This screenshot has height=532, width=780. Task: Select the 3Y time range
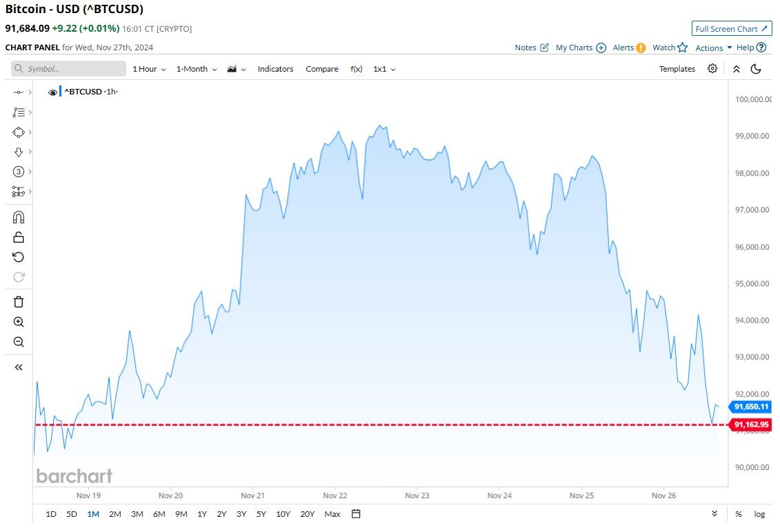[241, 514]
